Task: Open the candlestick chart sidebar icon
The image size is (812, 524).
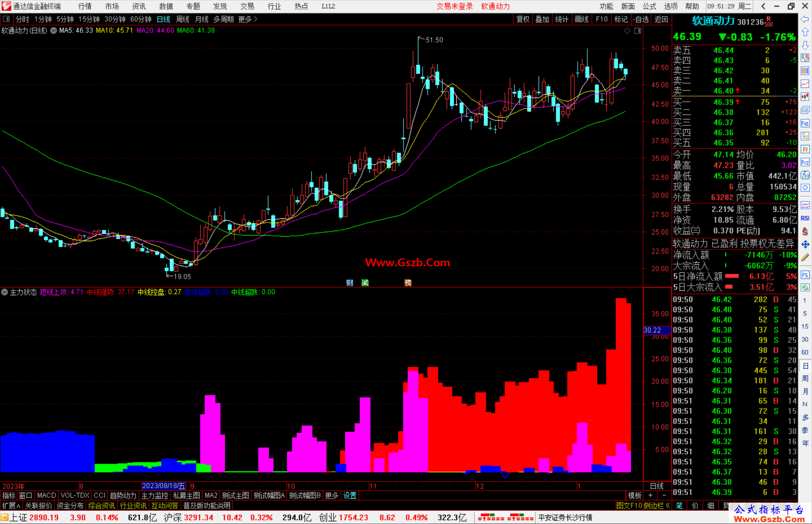Action: (x=805, y=97)
